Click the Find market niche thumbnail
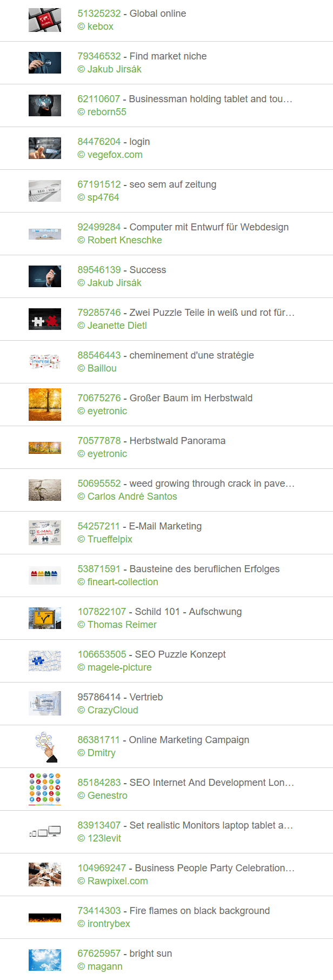 [45, 63]
